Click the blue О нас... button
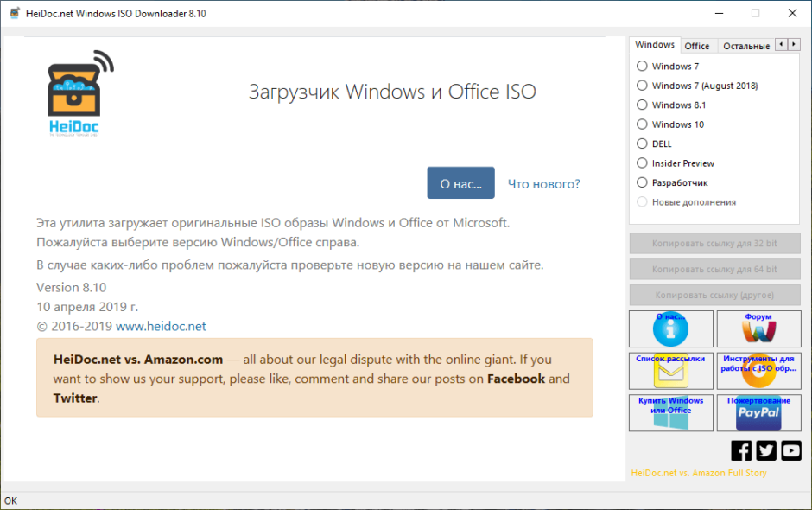The image size is (812, 510). pos(460,183)
